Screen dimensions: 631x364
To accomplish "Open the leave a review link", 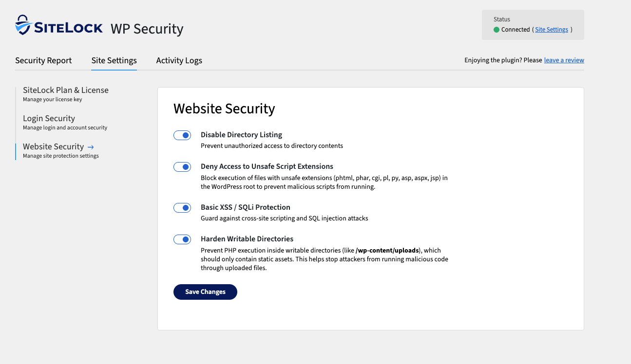I will 564,60.
